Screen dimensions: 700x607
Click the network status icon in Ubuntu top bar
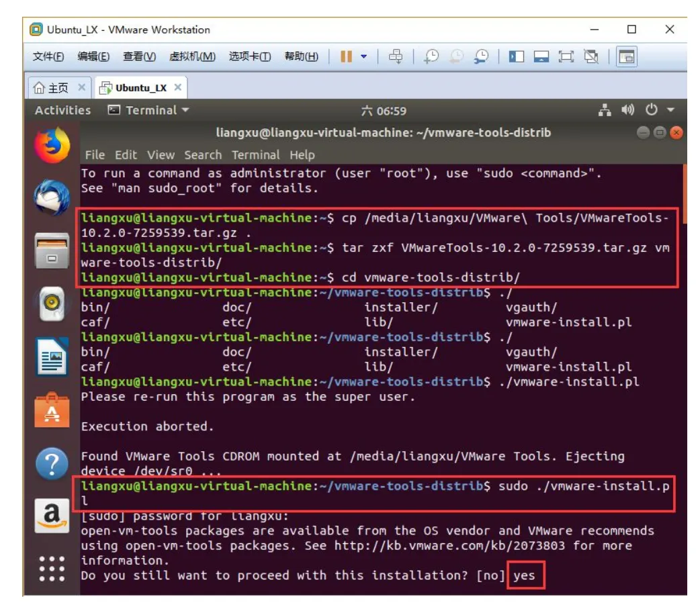tap(605, 110)
